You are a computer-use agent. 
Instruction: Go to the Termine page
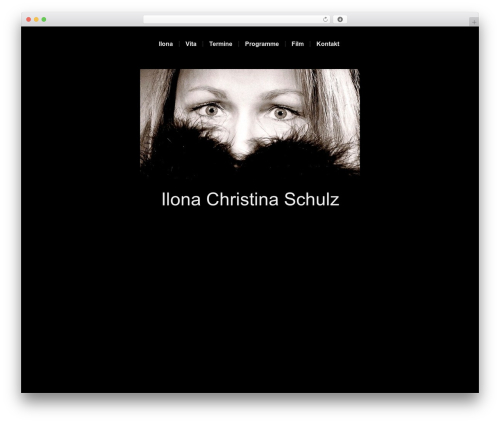[220, 44]
